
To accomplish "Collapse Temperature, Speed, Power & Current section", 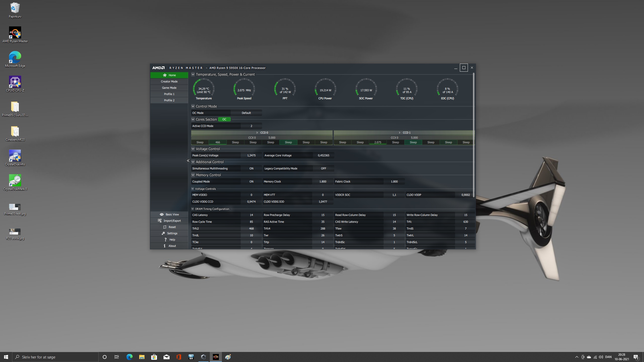I will tap(193, 74).
